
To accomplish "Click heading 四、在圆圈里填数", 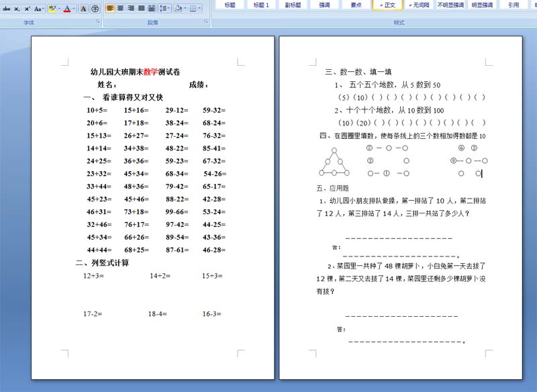I will 402,136.
